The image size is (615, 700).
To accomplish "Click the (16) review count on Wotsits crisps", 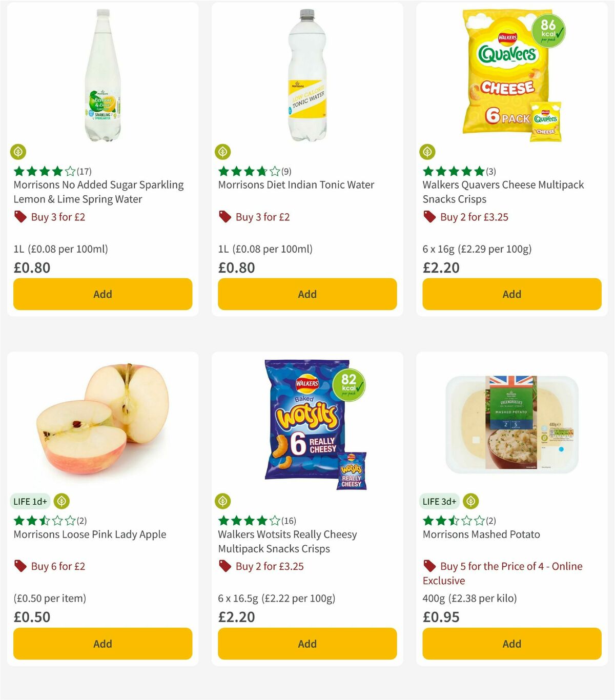I will point(287,520).
